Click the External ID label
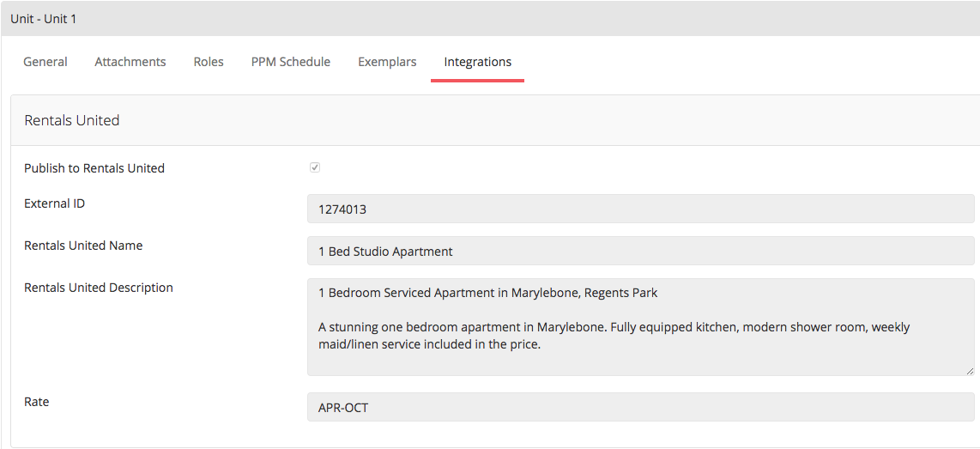 point(54,203)
